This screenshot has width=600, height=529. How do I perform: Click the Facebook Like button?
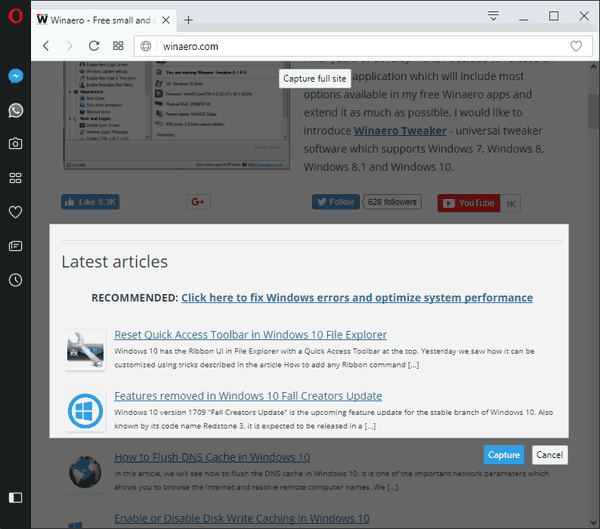pos(90,202)
